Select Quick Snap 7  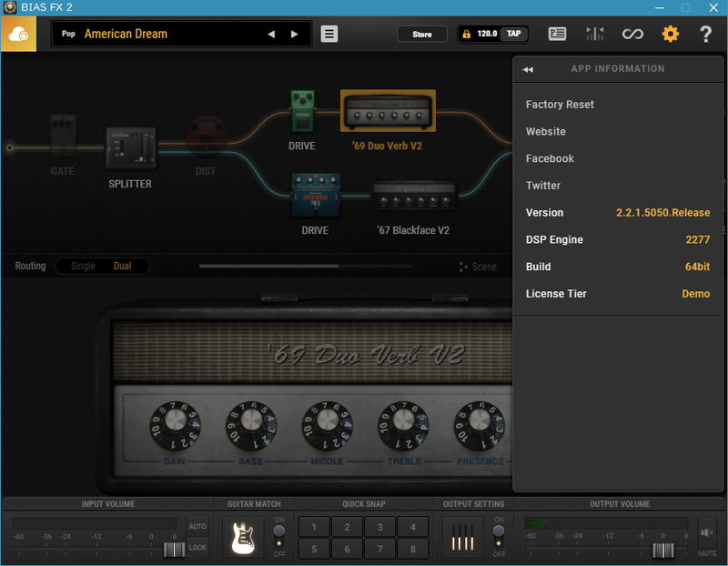(x=379, y=549)
